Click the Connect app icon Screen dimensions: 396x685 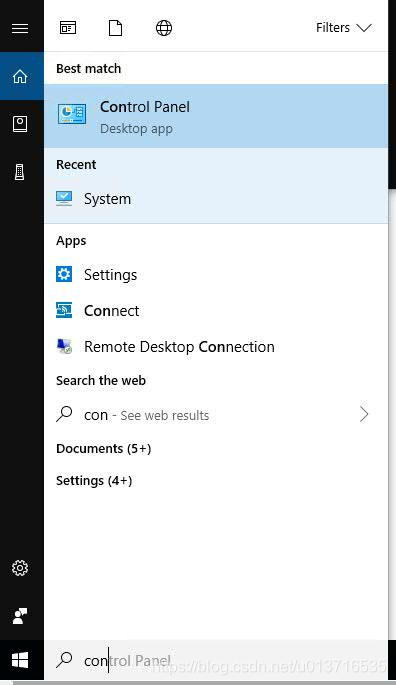[64, 310]
